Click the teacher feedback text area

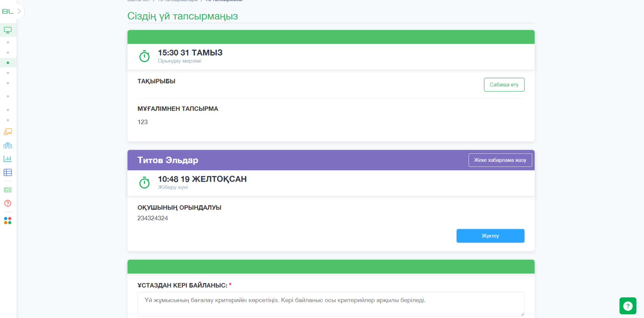(331, 304)
